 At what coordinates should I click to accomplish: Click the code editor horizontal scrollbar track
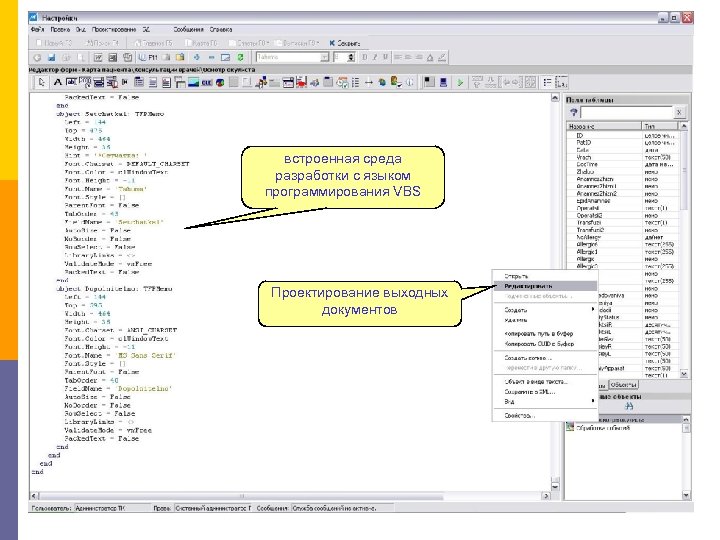(x=292, y=496)
